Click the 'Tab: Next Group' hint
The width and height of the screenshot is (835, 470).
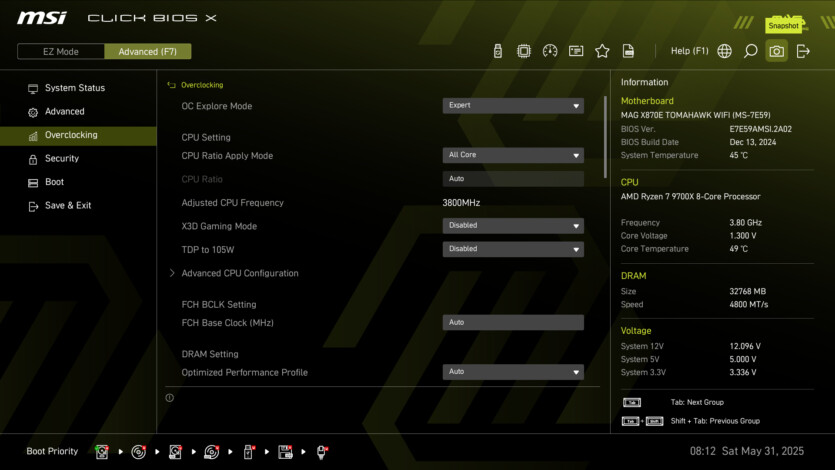coord(697,402)
